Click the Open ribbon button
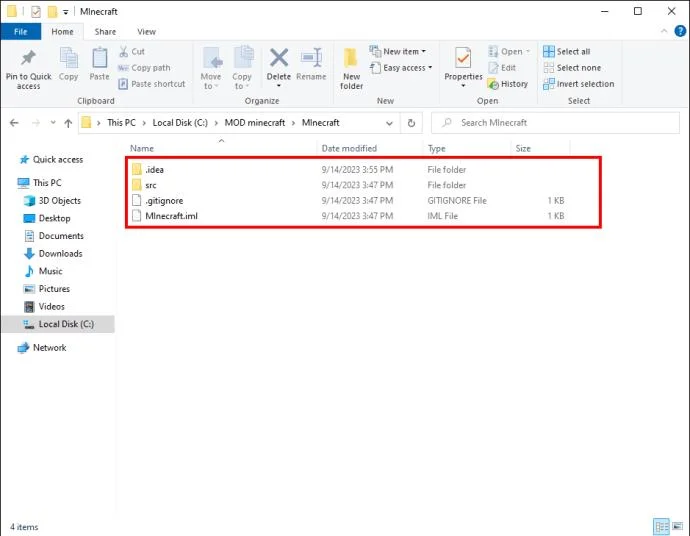Image resolution: width=690 pixels, height=536 pixels. click(509, 51)
